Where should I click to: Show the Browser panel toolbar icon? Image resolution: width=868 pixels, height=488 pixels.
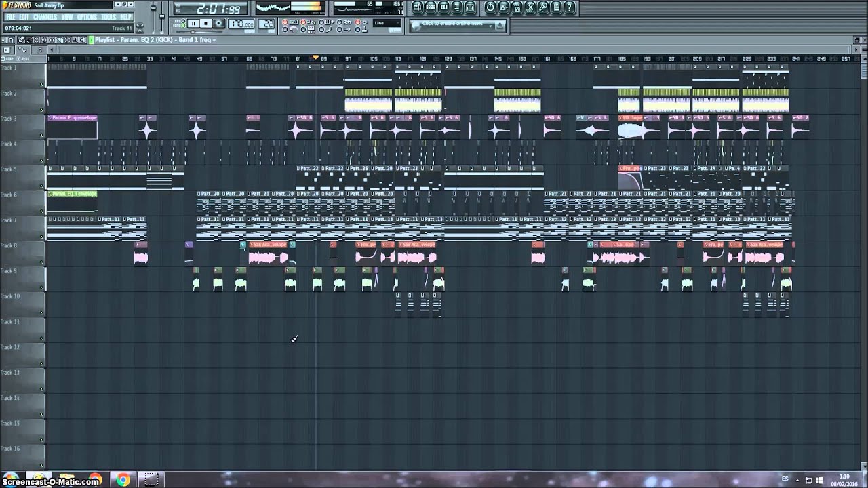[x=456, y=7]
